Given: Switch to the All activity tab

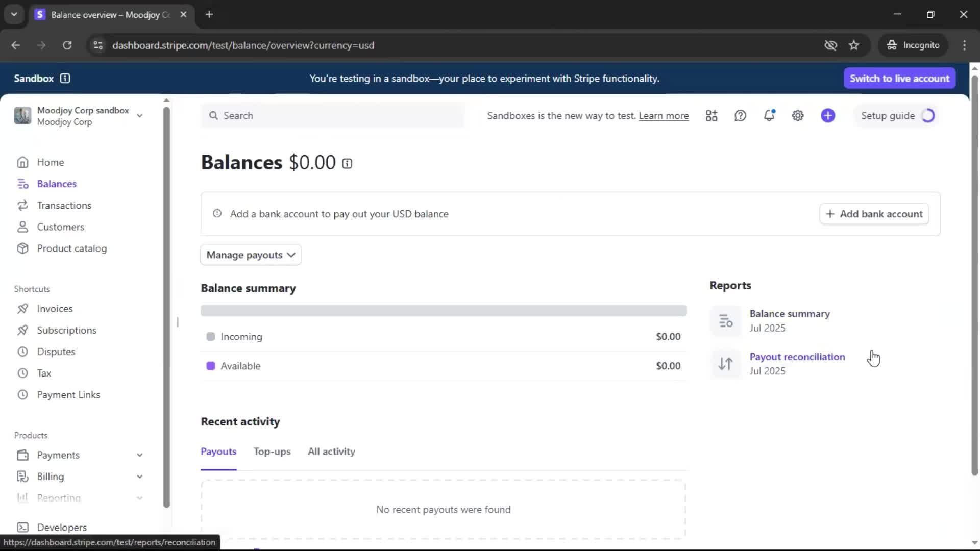Looking at the screenshot, I should tap(331, 452).
